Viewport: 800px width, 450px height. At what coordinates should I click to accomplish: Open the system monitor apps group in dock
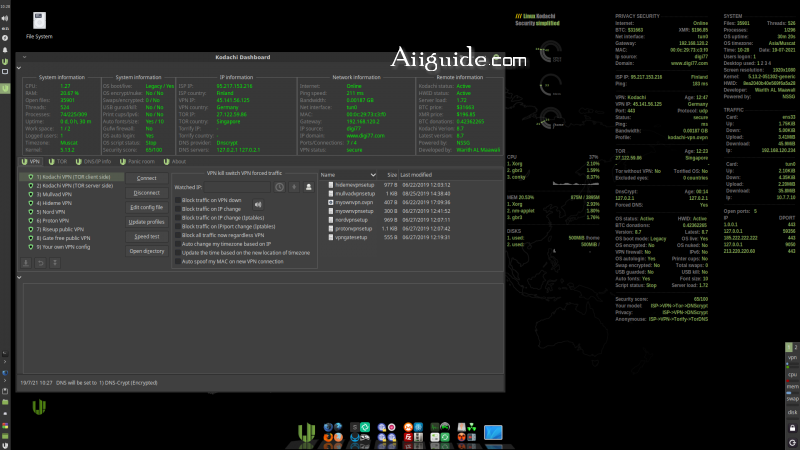440,432
